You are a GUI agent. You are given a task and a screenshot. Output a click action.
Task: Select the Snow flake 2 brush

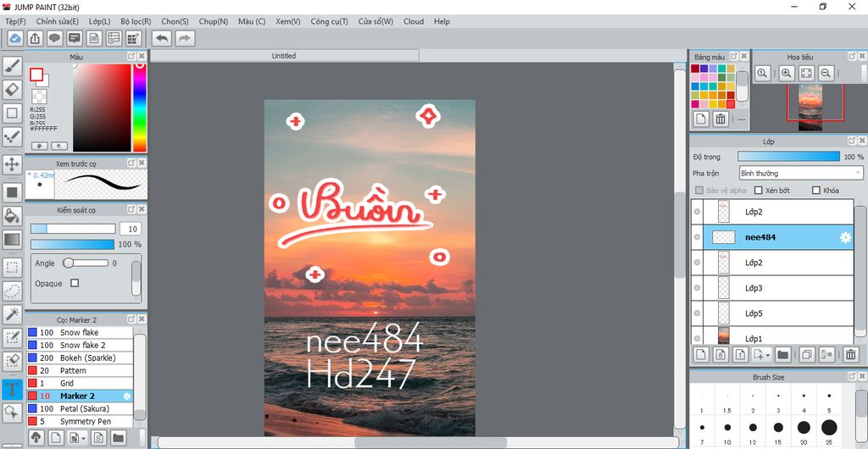point(80,345)
